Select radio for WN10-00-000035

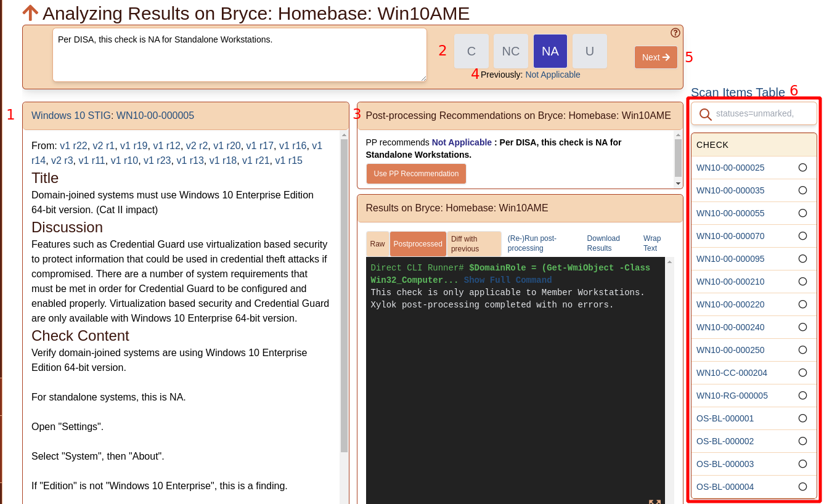pos(802,190)
